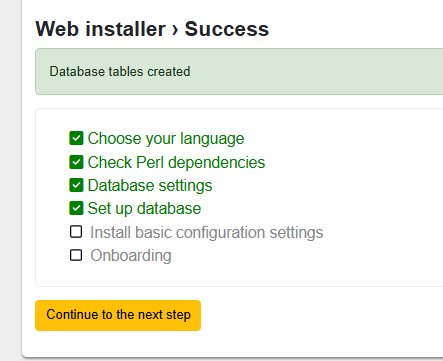Click the Set up database step text
Viewport: 443px width, 361px height.
144,209
